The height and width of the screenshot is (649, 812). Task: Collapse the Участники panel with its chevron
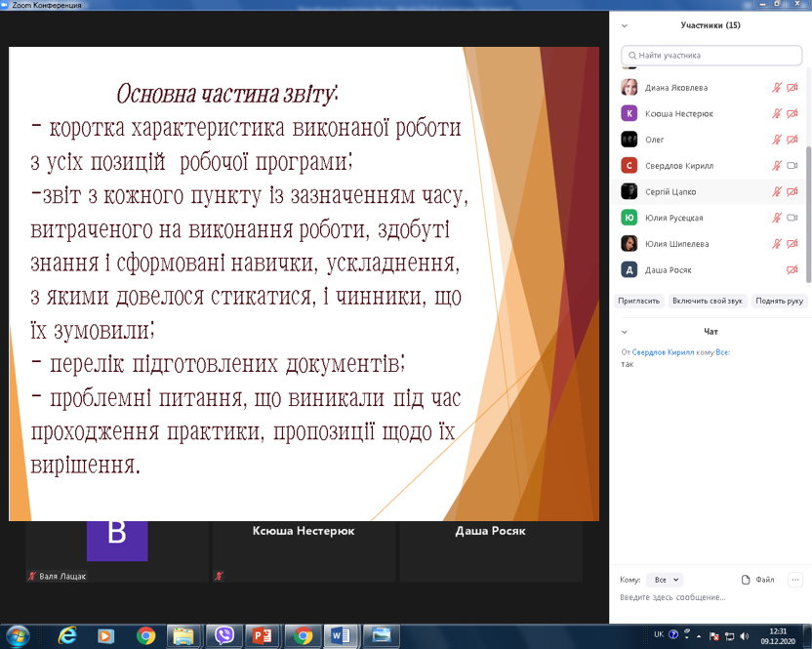pyautogui.click(x=625, y=25)
